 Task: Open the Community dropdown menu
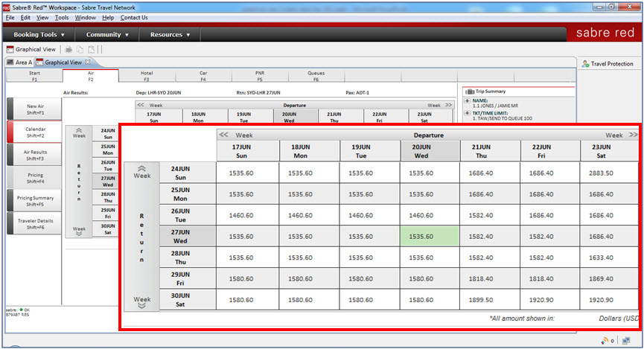tap(107, 34)
